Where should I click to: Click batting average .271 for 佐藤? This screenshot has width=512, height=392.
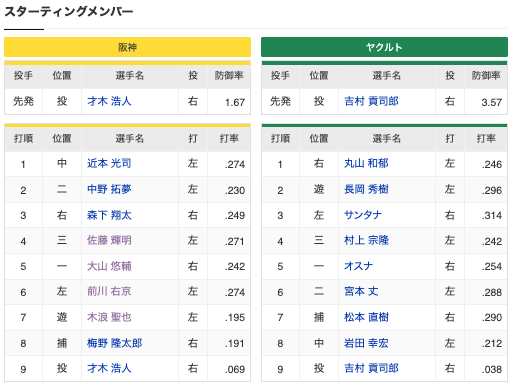pos(235,241)
